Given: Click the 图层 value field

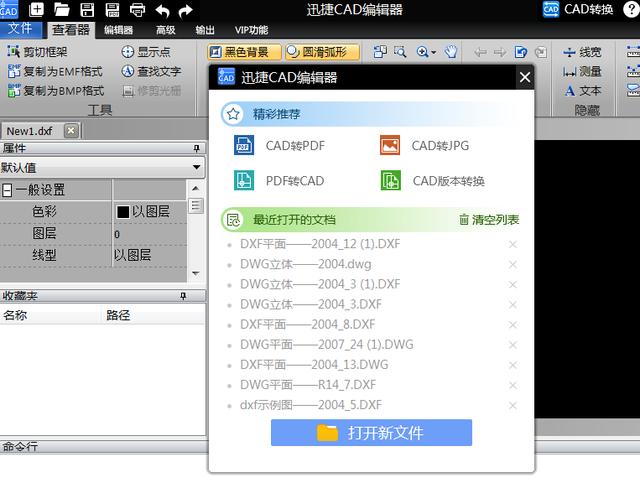Looking at the screenshot, I should point(149,234).
